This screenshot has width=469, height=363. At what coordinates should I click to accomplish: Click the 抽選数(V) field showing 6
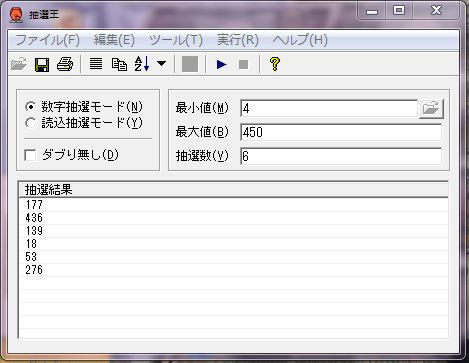341,156
